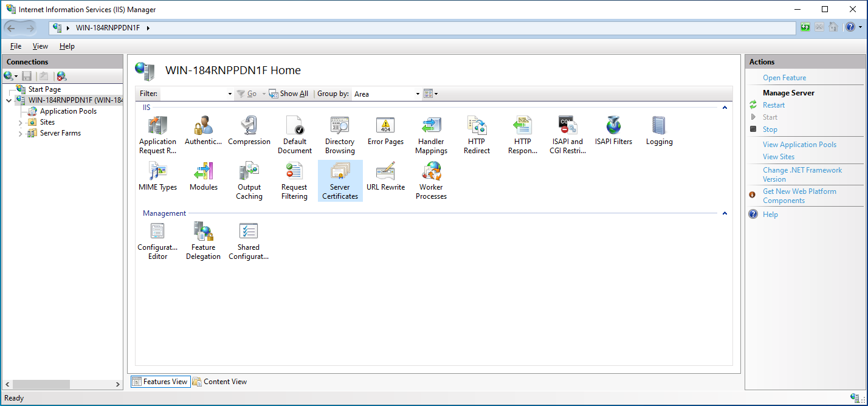Click the back navigation arrow
Viewport: 868px width, 406px height.
[x=12, y=28]
